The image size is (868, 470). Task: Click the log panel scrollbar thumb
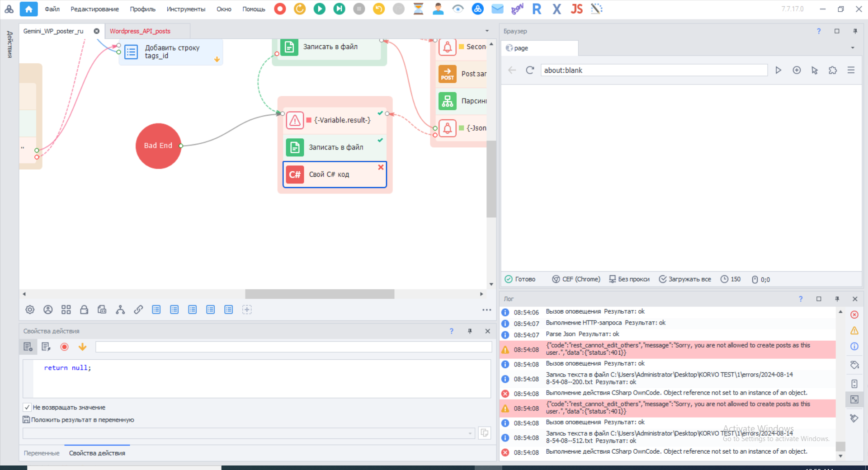coord(840,446)
